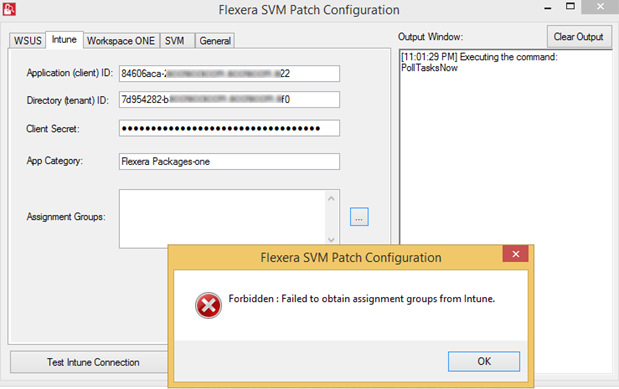Click the error dialog title bar text
619x389 pixels.
click(x=351, y=257)
